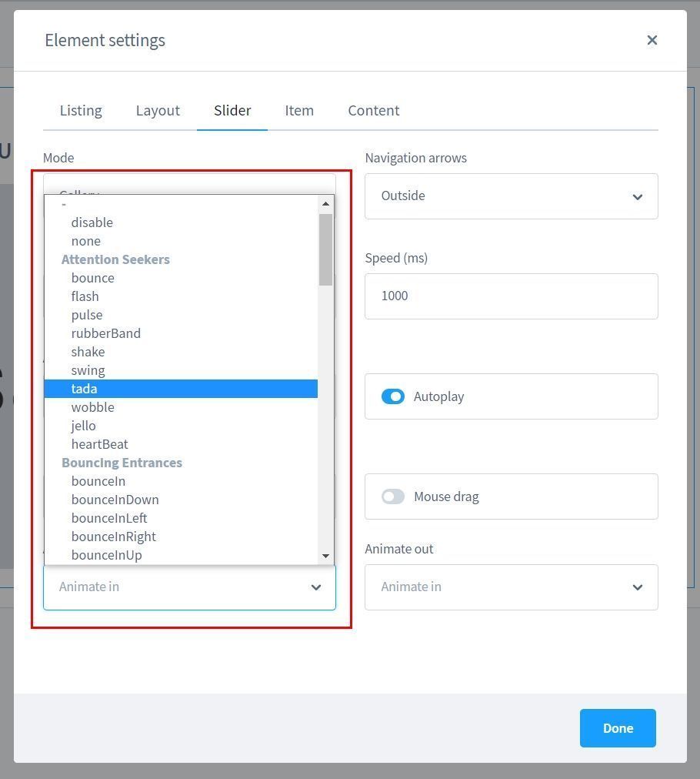Click the open Animate in chevron

315,587
